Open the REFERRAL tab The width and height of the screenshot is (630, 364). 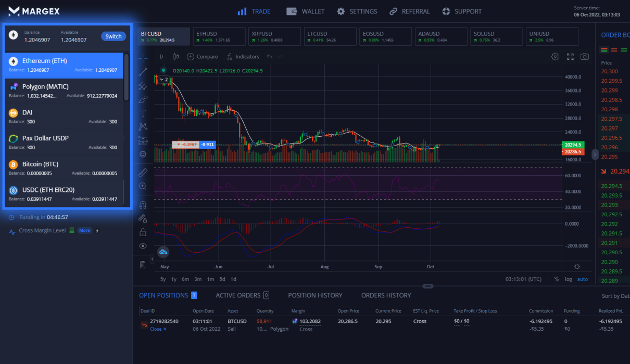coord(409,11)
